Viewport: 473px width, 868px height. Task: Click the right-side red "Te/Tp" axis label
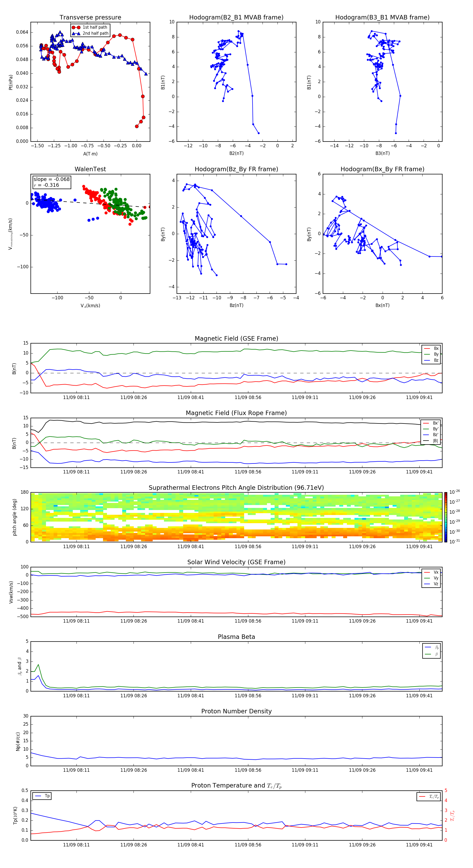pyautogui.click(x=453, y=815)
